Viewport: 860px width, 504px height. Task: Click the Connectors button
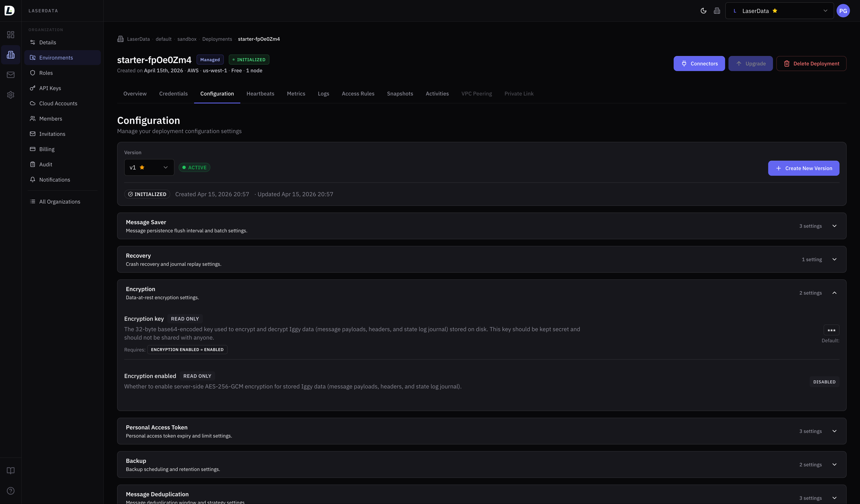(x=699, y=64)
